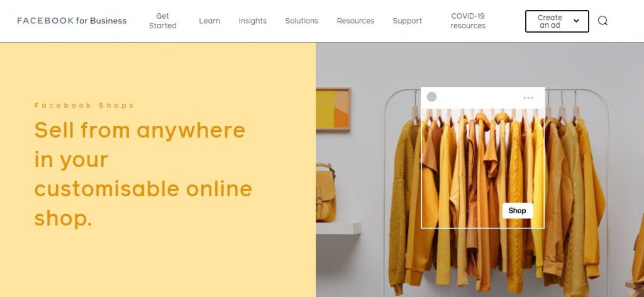Click the clothing rack post image

pyautogui.click(x=482, y=168)
